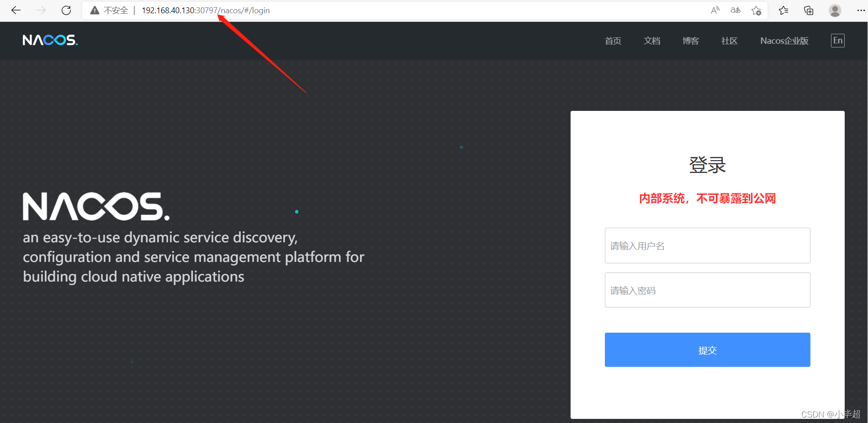Click the blue 提交 submit button

[708, 350]
